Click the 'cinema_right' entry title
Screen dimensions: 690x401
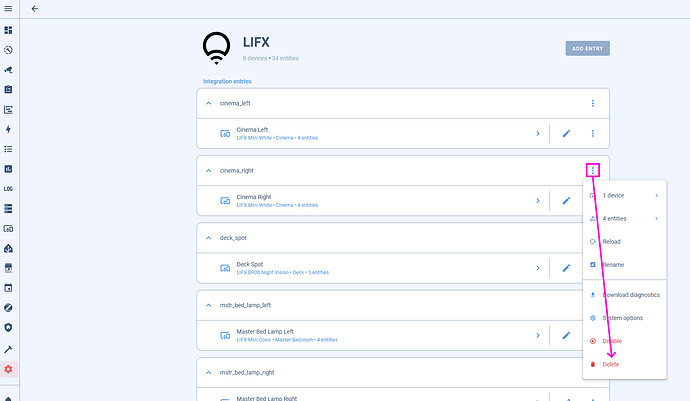click(x=237, y=170)
